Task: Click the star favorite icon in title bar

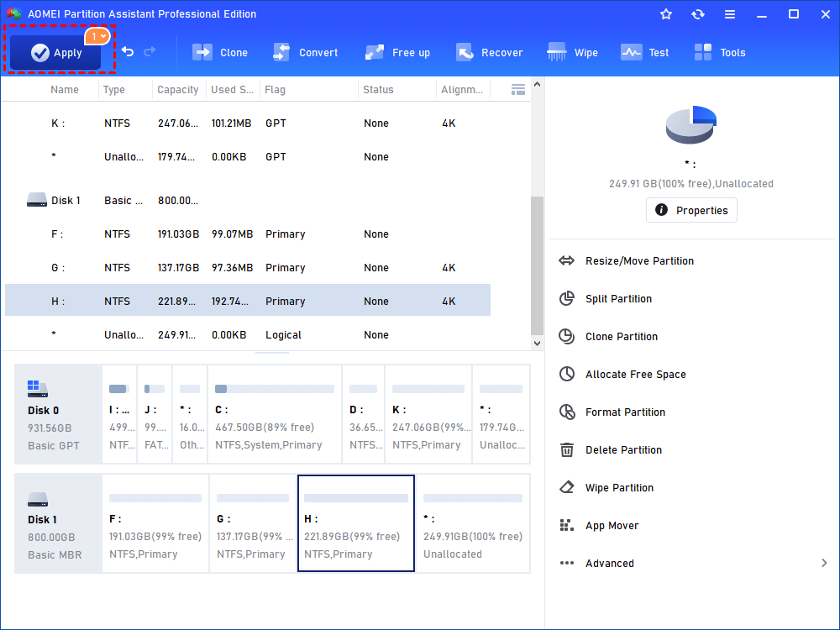Action: 666,14
